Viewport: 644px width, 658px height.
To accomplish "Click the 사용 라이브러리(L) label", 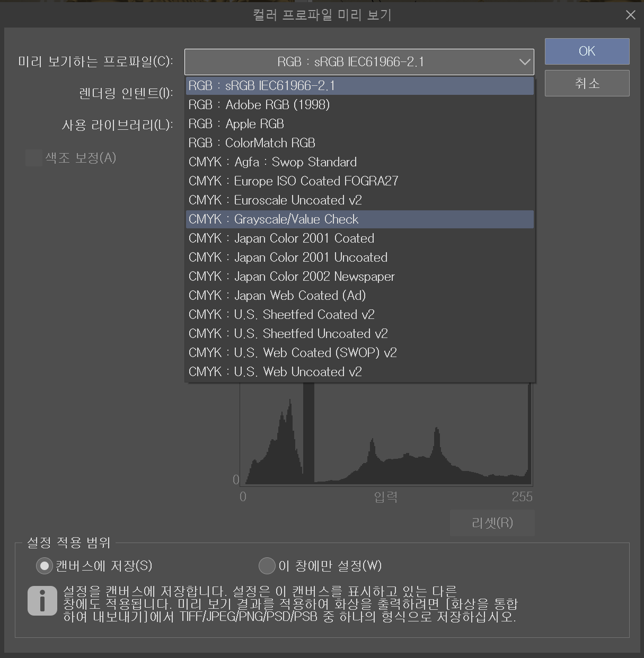I will (117, 126).
